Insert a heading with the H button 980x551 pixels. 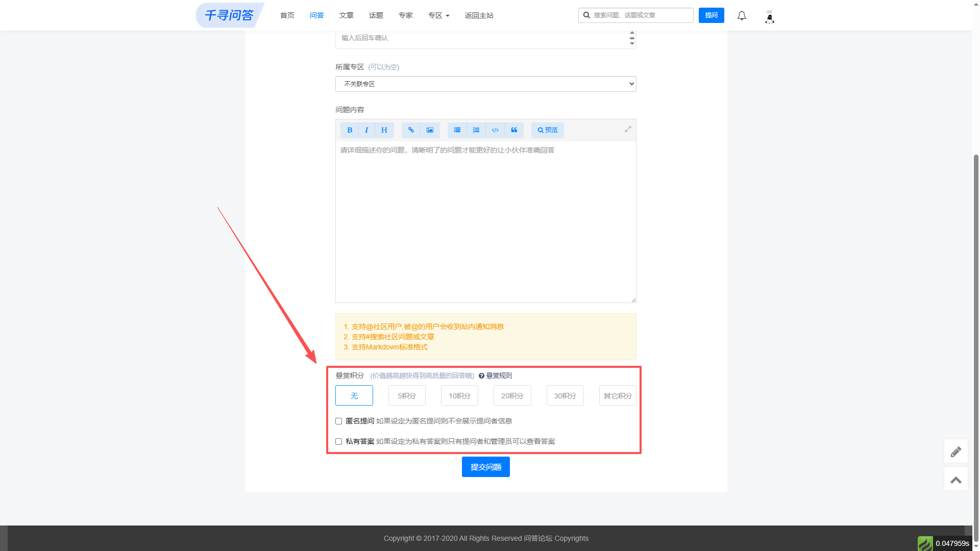(384, 130)
